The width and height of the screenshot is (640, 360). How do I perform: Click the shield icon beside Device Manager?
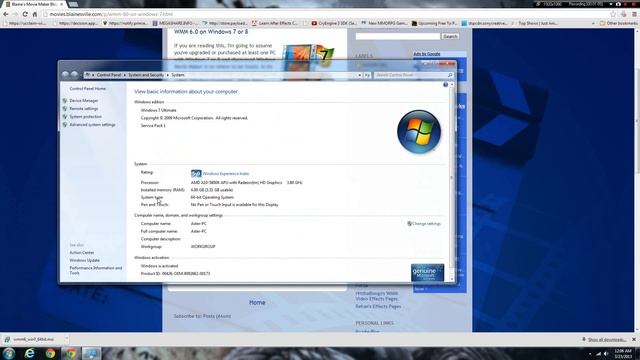click(64, 100)
